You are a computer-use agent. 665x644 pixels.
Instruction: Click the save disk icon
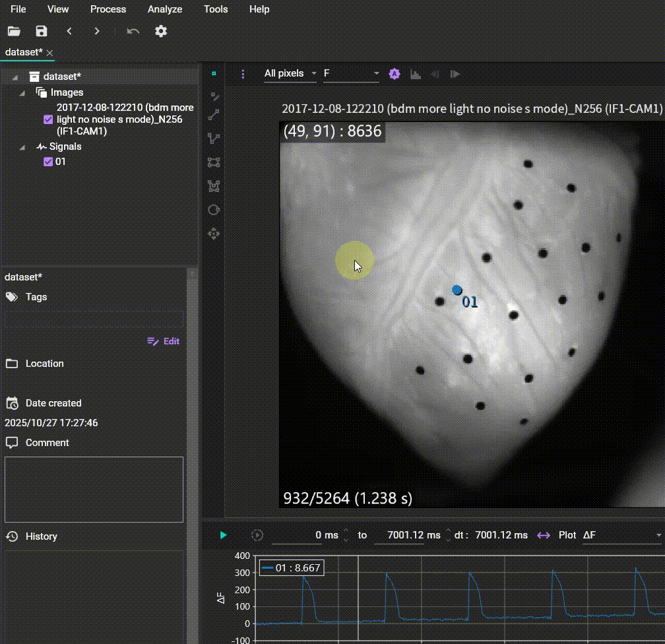pos(42,31)
